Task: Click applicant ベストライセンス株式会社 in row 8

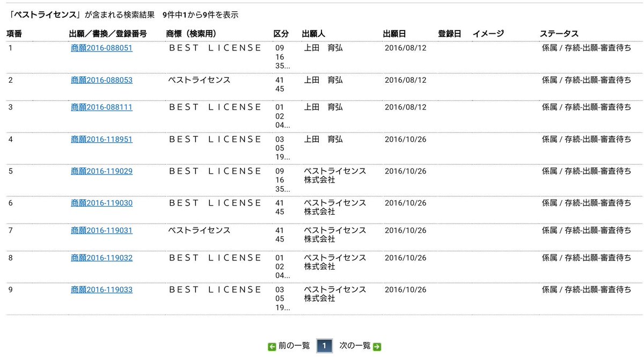Action: (335, 262)
